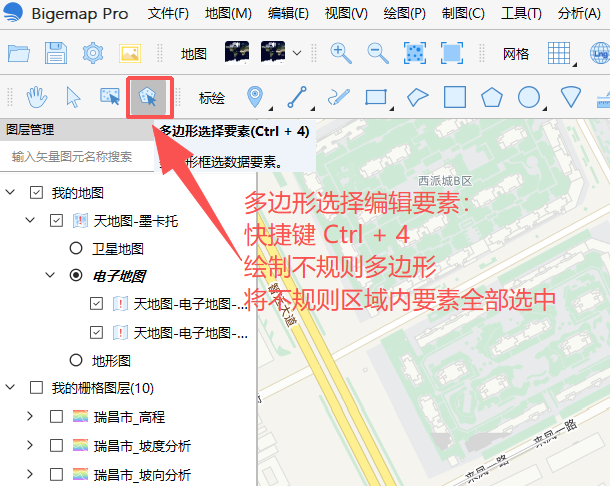Toggle the 瑞昌市_高程 checkbox
The width and height of the screenshot is (610, 486).
tap(56, 417)
